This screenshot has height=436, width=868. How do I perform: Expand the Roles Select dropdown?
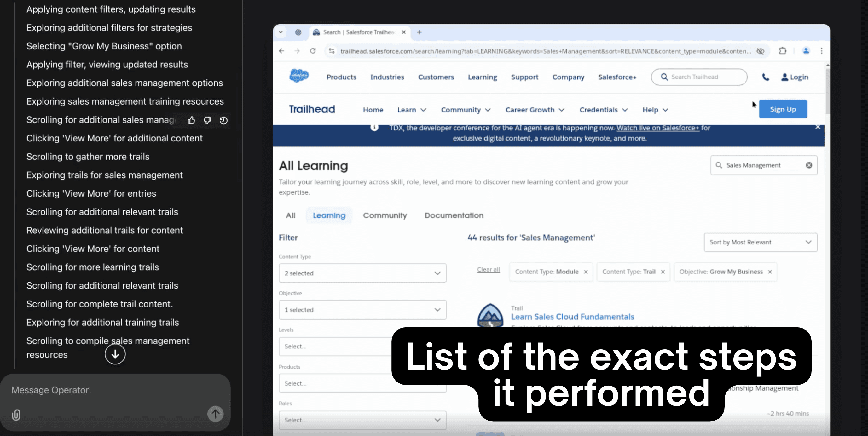coord(362,420)
